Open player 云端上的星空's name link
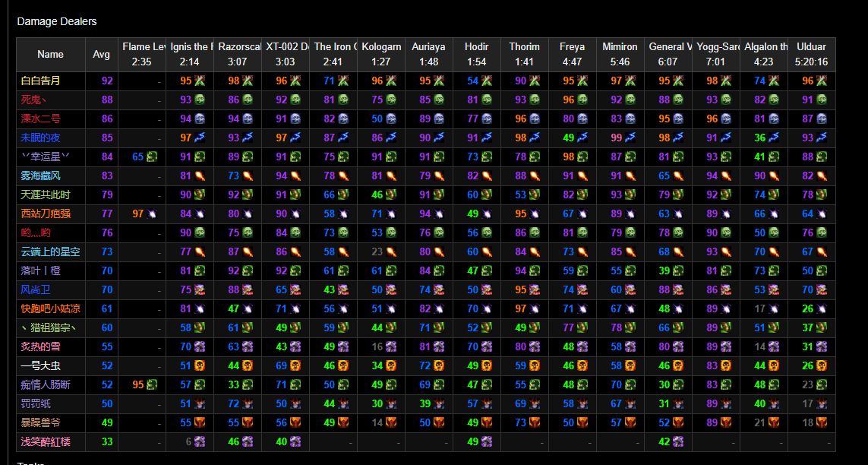Screen dimensions: 868x465 (50, 252)
